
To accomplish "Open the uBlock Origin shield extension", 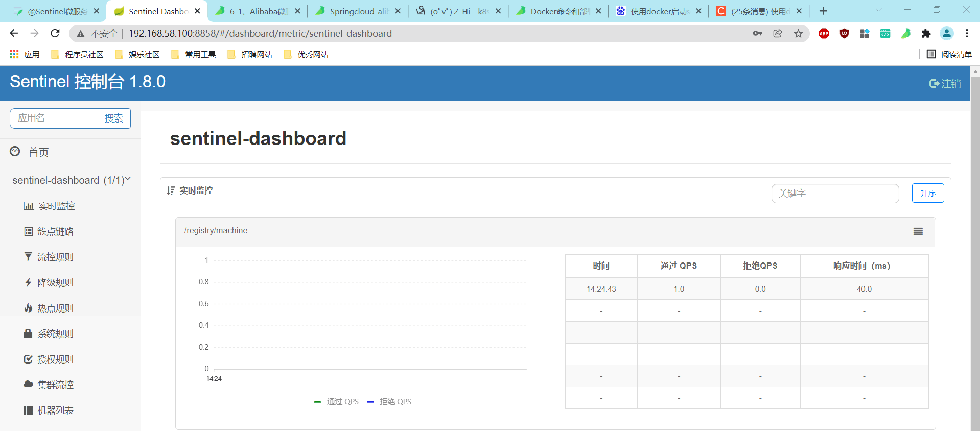I will pos(844,34).
